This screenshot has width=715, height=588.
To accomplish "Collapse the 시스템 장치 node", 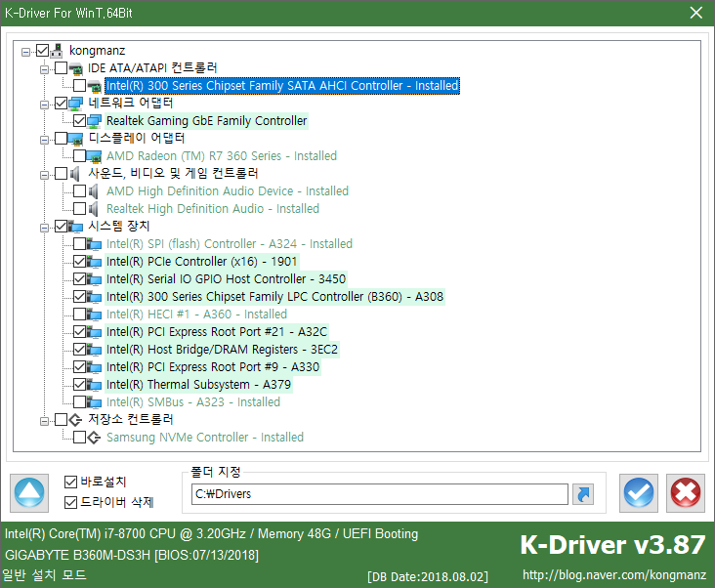I will pyautogui.click(x=44, y=228).
